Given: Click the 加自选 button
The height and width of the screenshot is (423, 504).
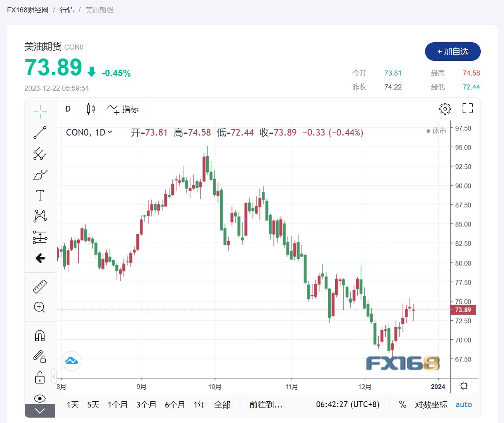Looking at the screenshot, I should 453,52.
